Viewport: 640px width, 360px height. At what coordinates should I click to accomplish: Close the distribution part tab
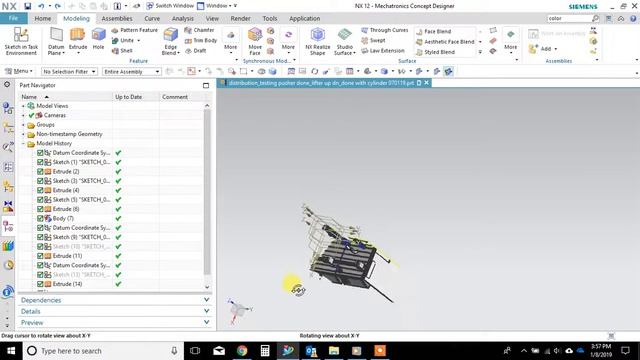[427, 83]
